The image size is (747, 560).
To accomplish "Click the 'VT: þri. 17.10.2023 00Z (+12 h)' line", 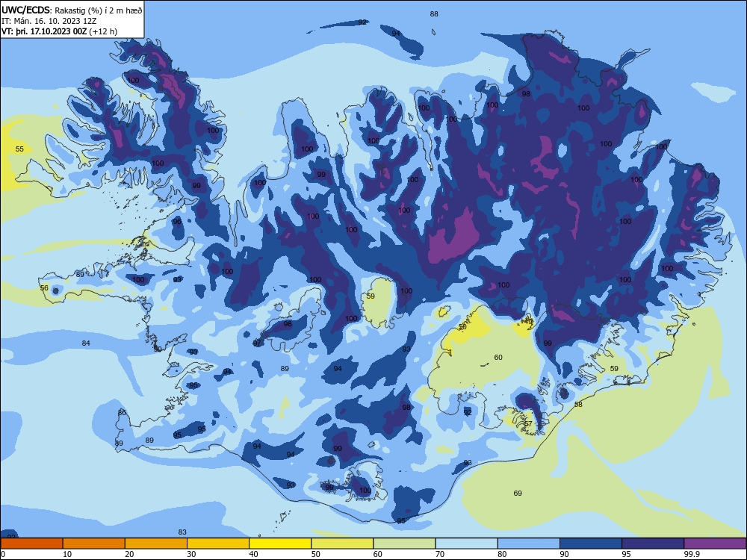I will point(59,31).
